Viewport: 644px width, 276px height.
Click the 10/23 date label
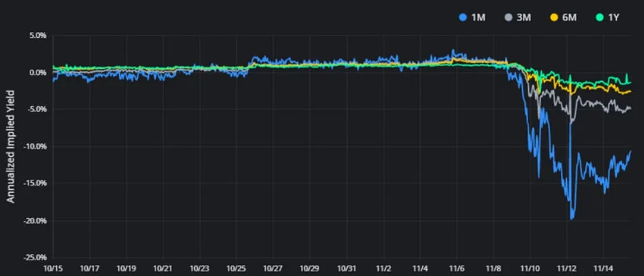tap(200, 269)
